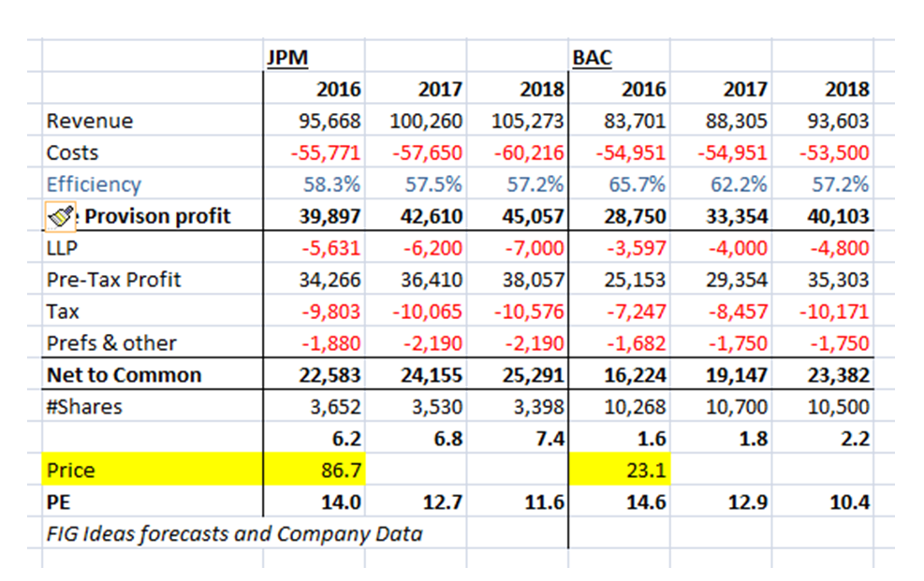The image size is (924, 581).
Task: Click LLP value -4,800
Action: (x=840, y=248)
